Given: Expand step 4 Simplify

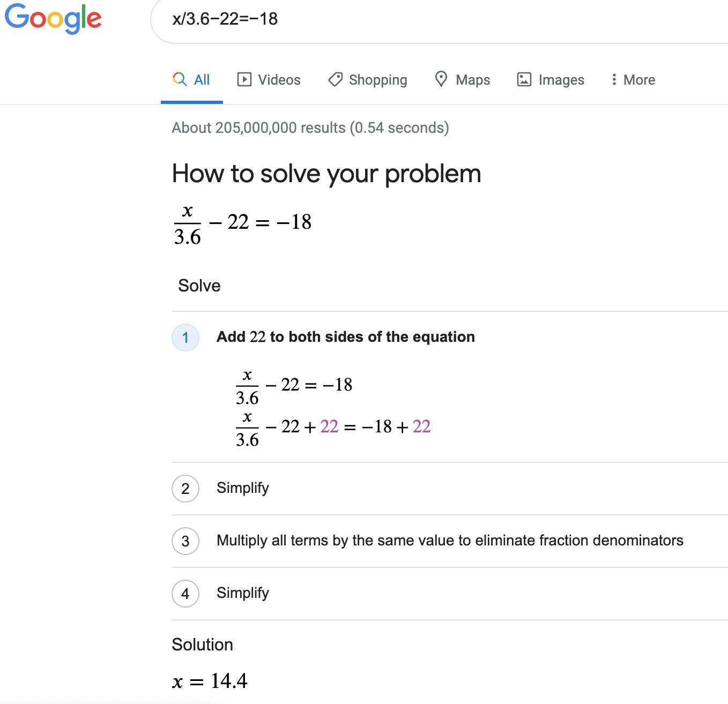Looking at the screenshot, I should (450, 594).
